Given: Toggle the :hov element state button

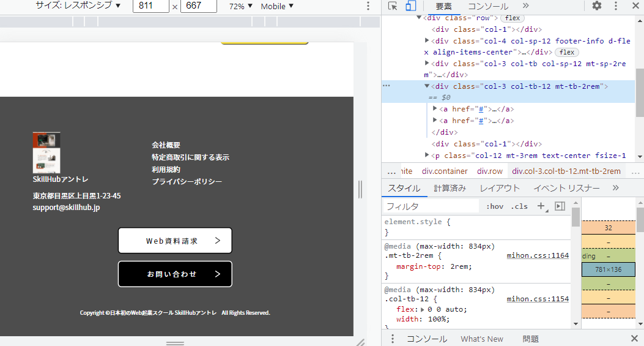Looking at the screenshot, I should tap(495, 206).
